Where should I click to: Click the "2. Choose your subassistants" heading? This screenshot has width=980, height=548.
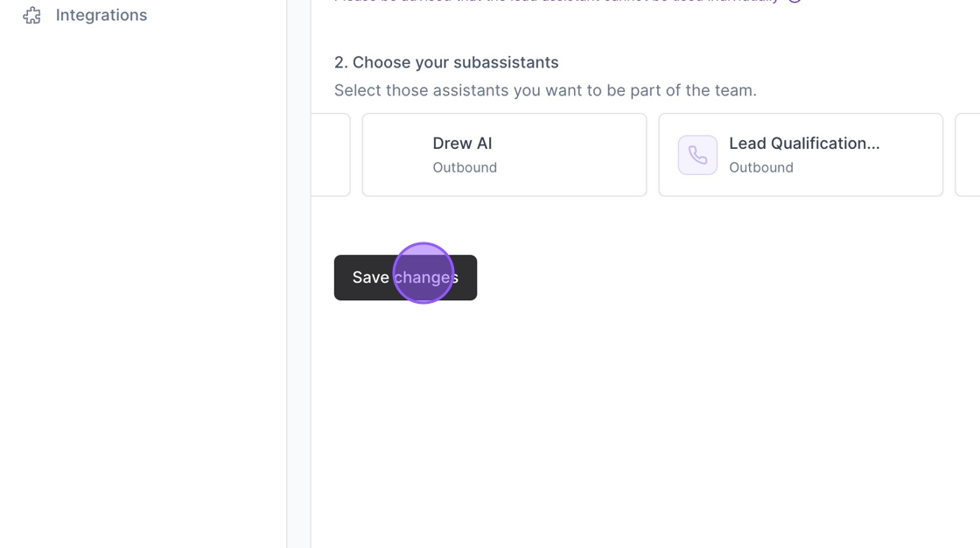pyautogui.click(x=446, y=62)
